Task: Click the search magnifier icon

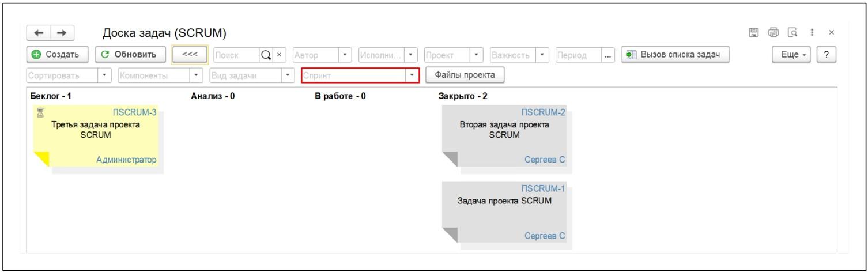Action: tap(265, 55)
